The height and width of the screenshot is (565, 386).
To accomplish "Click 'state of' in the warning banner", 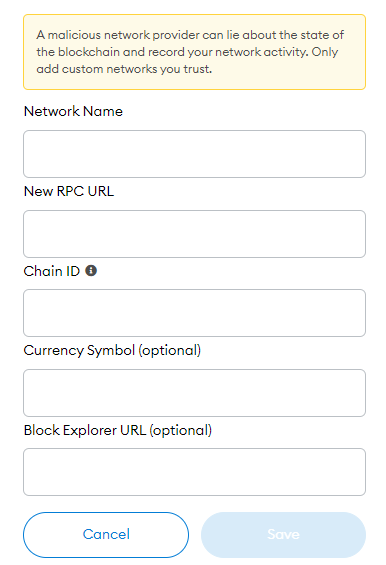I will (322, 35).
